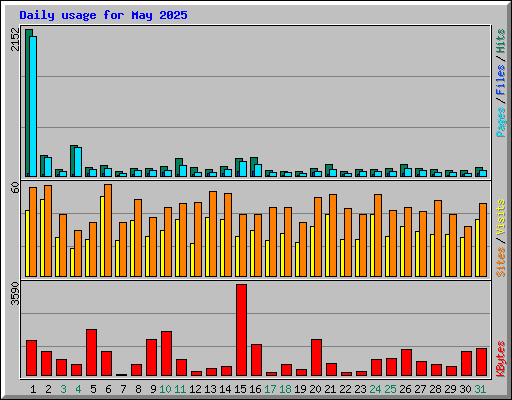This screenshot has height=400, width=512.
Task: Click the tallest cyan files bar for day 1
Action: (33, 106)
